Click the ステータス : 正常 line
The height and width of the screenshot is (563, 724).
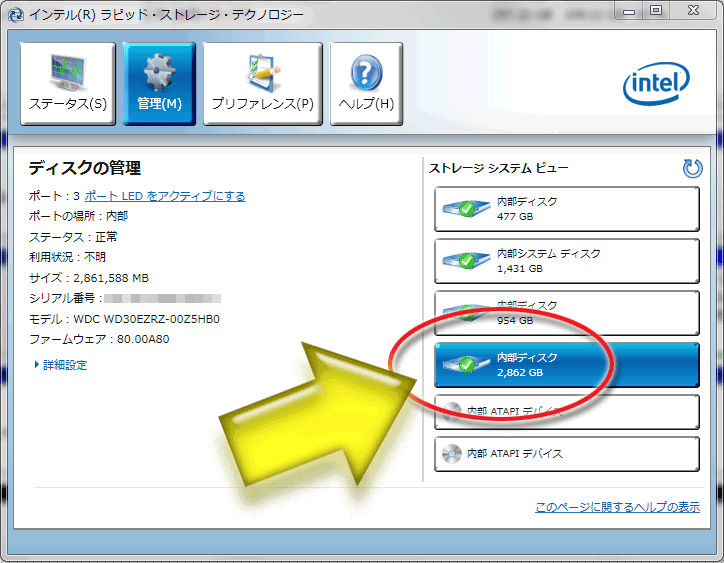73,237
